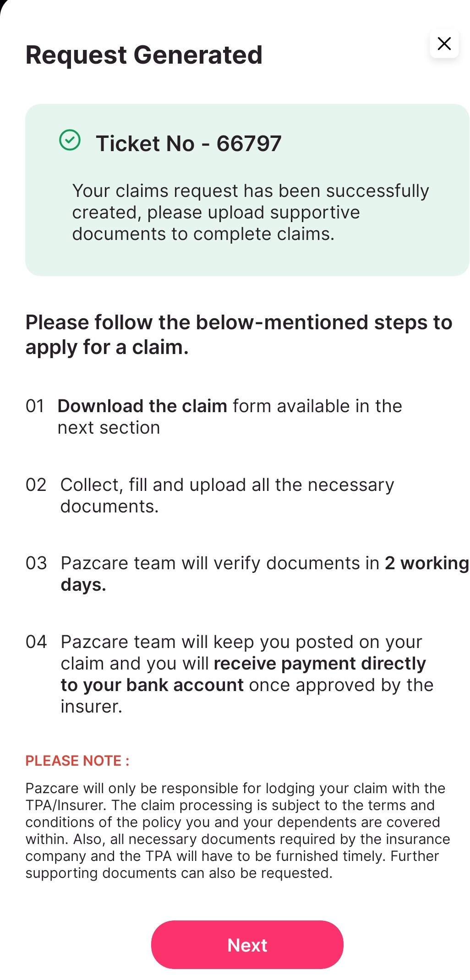
Task: Click the bold 'Download the claim' text
Action: pyautogui.click(x=142, y=406)
